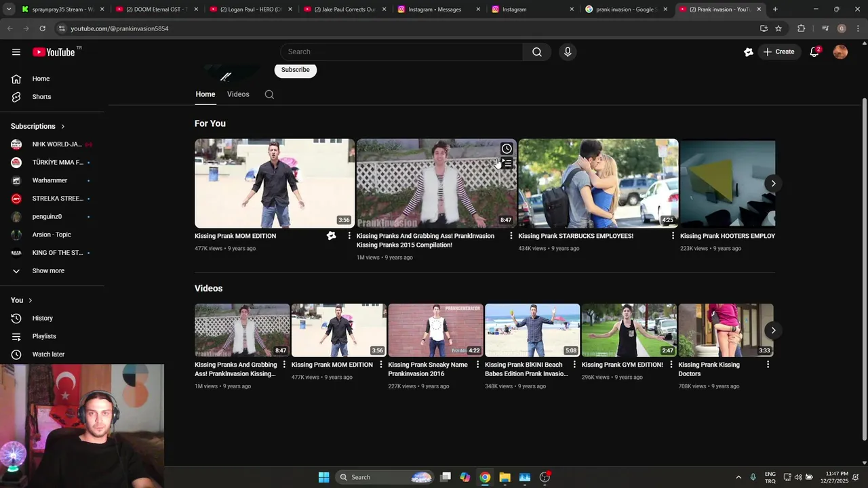Open new browser tab
868x488 pixels.
pos(775,9)
